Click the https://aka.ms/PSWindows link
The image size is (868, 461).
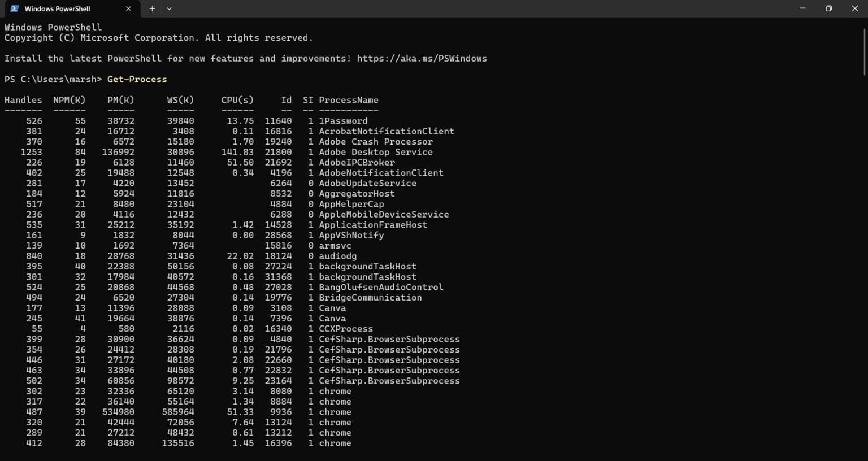422,58
